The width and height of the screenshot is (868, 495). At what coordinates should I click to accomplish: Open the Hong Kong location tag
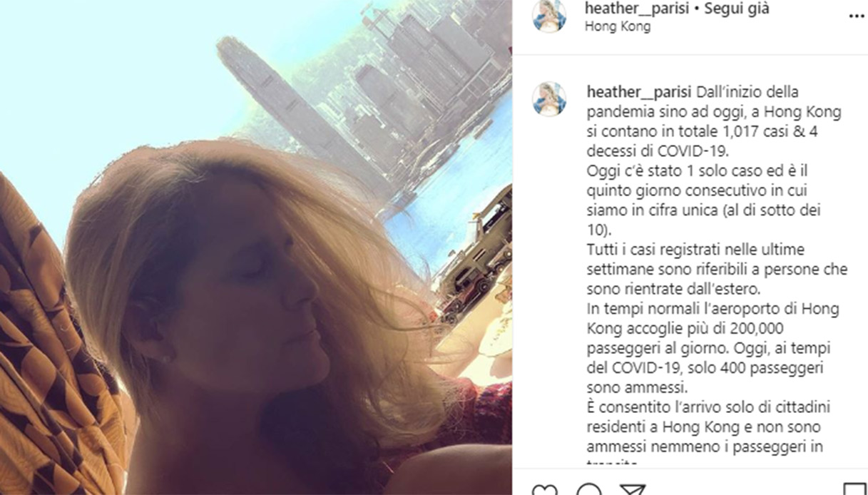tap(617, 27)
